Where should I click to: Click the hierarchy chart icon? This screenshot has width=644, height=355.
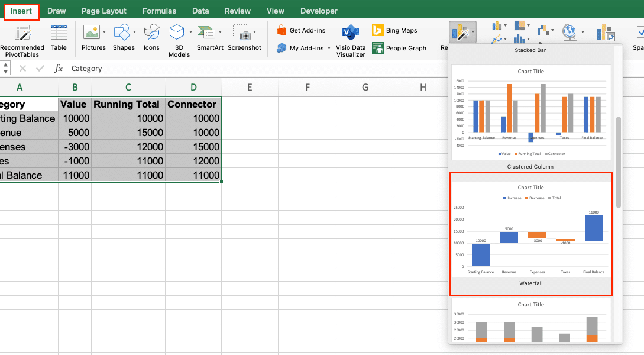coord(520,26)
